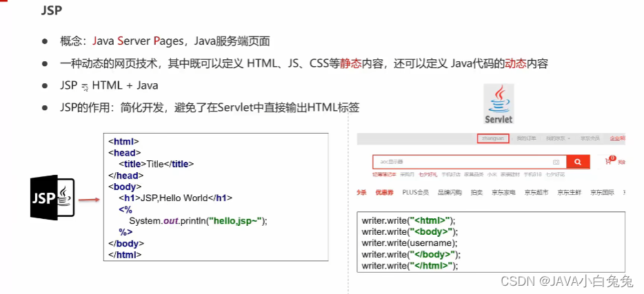Image resolution: width=644 pixels, height=294 pixels.
Task: Click the 手机好店 hot search keyword
Action: pos(450,174)
